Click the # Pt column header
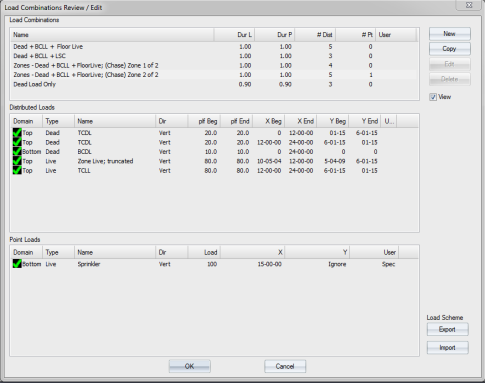Screen dimensions: 485x383 pyautogui.click(x=356, y=35)
